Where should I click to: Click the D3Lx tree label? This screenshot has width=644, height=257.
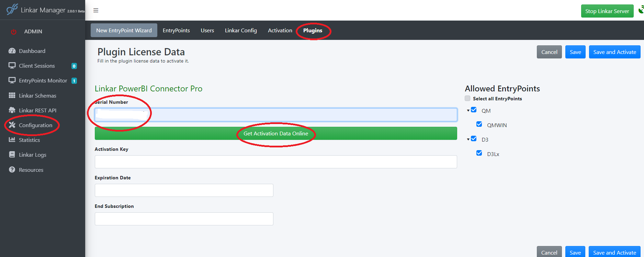point(493,154)
